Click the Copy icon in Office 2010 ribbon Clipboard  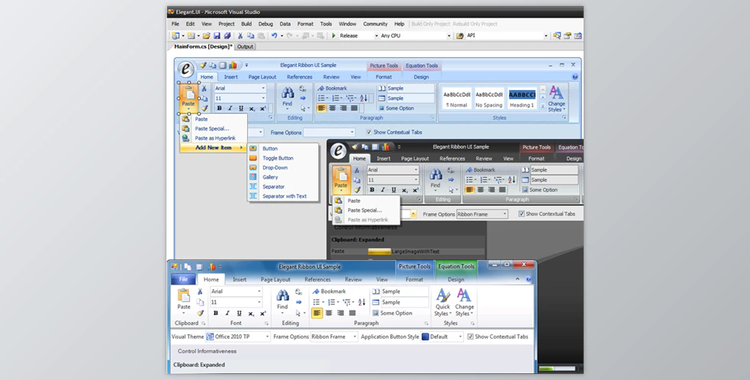click(x=200, y=302)
